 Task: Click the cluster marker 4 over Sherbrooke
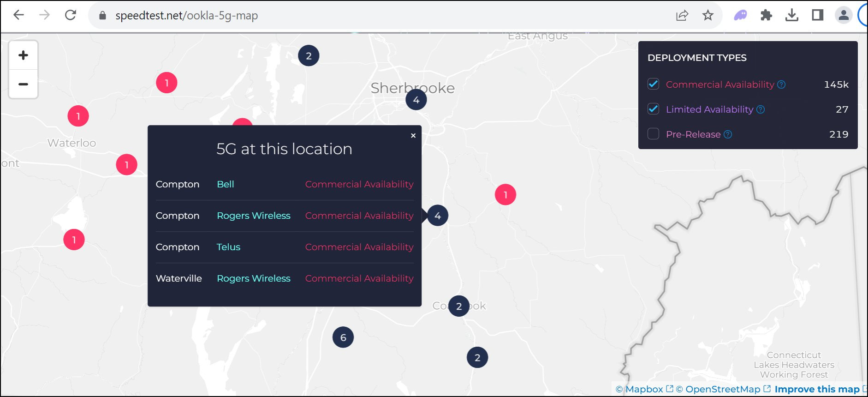[x=416, y=100]
